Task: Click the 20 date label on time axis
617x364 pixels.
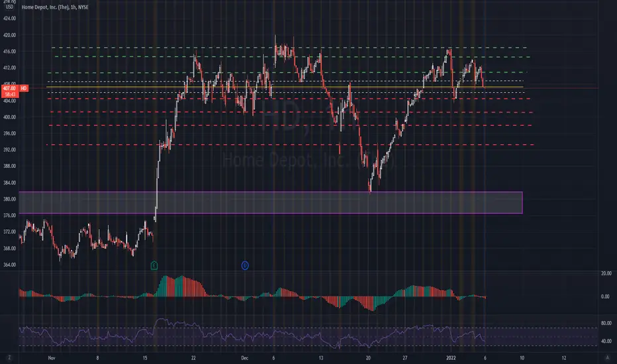Action: pos(368,358)
